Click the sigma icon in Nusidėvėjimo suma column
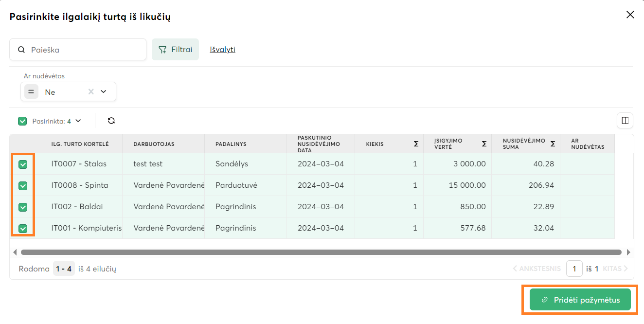Image resolution: width=644 pixels, height=324 pixels. (553, 144)
